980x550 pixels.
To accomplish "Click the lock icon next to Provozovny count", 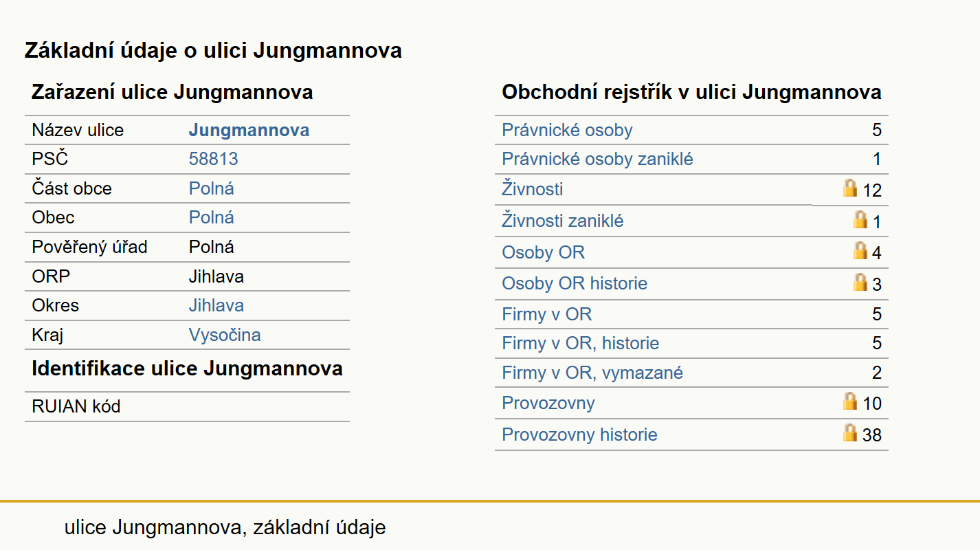I will (850, 401).
